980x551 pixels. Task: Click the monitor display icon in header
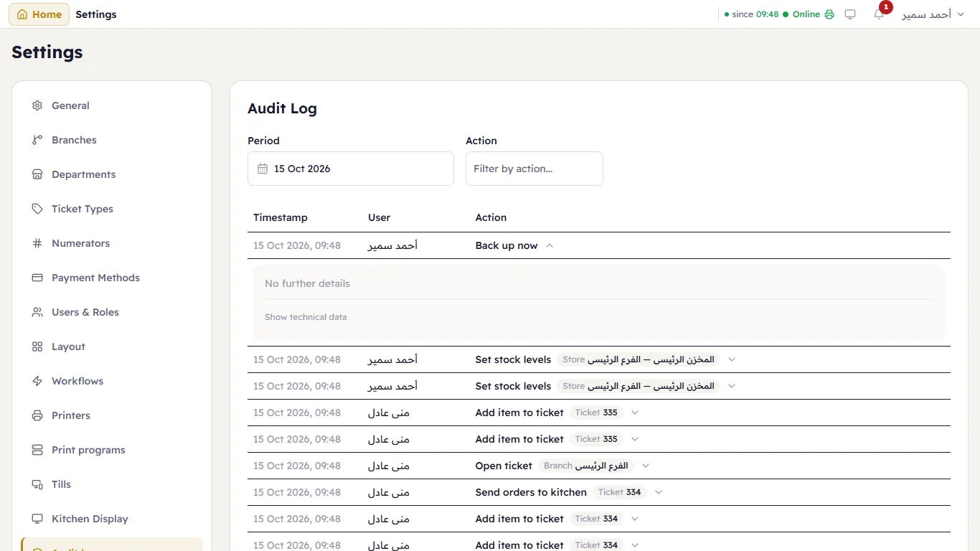pyautogui.click(x=850, y=14)
